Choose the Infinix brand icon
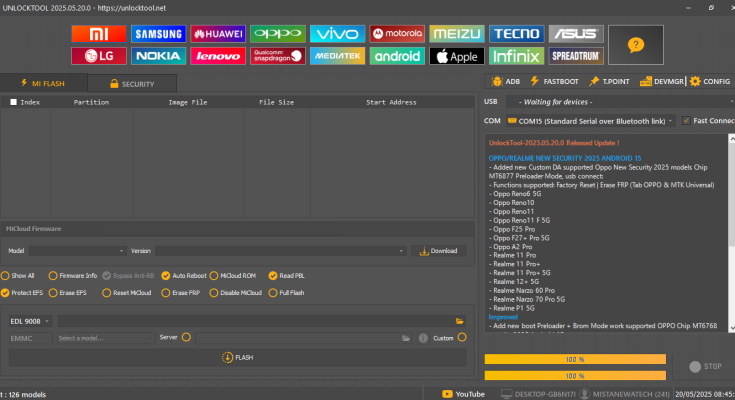This screenshot has width=735, height=400. click(x=517, y=56)
